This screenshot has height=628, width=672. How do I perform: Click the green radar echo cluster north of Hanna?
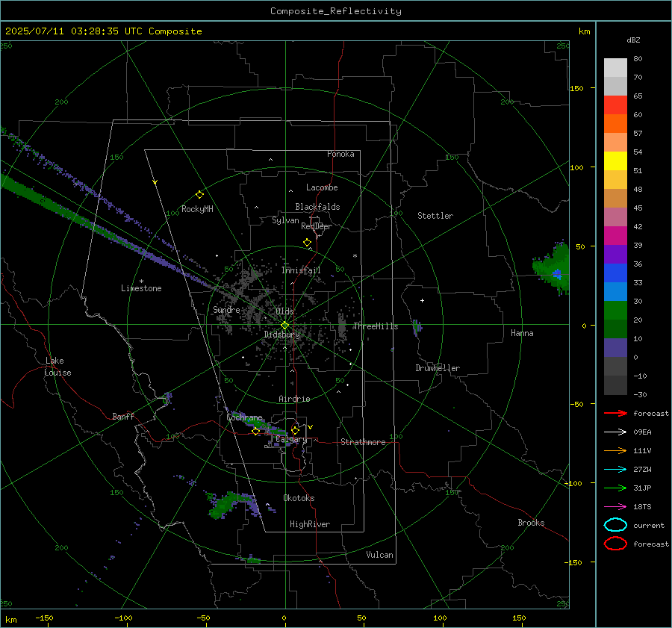552,268
